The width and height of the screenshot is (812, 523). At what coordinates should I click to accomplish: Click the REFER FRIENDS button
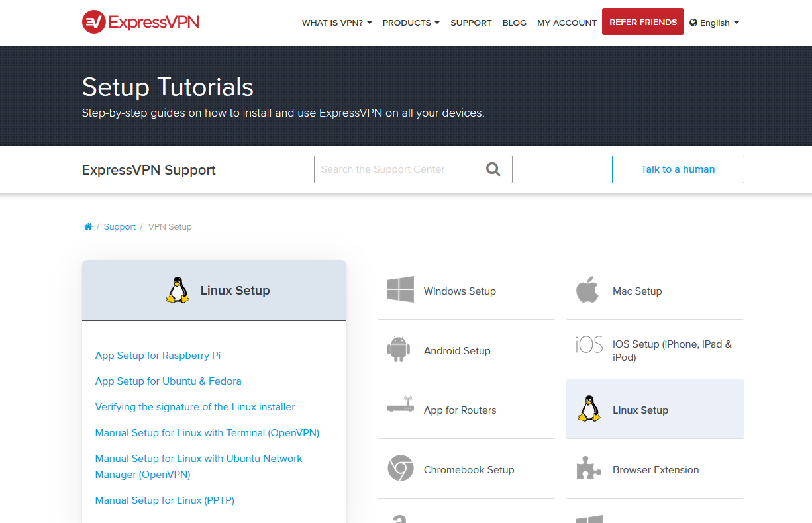tap(643, 22)
